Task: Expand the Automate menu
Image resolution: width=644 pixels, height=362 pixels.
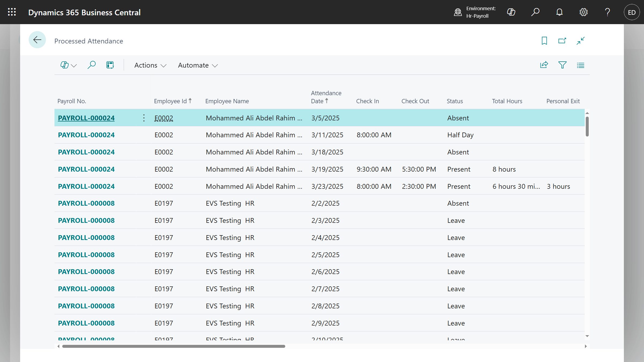Action: (198, 65)
